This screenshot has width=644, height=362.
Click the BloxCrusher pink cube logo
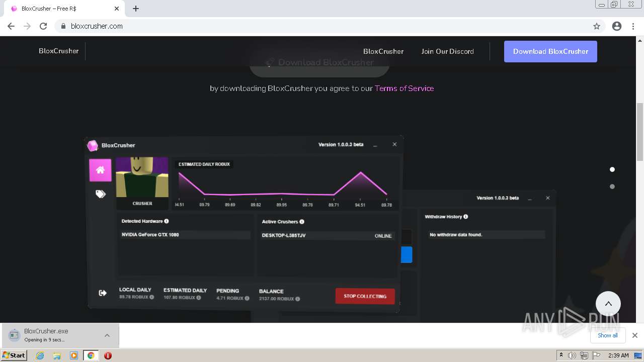click(x=93, y=145)
